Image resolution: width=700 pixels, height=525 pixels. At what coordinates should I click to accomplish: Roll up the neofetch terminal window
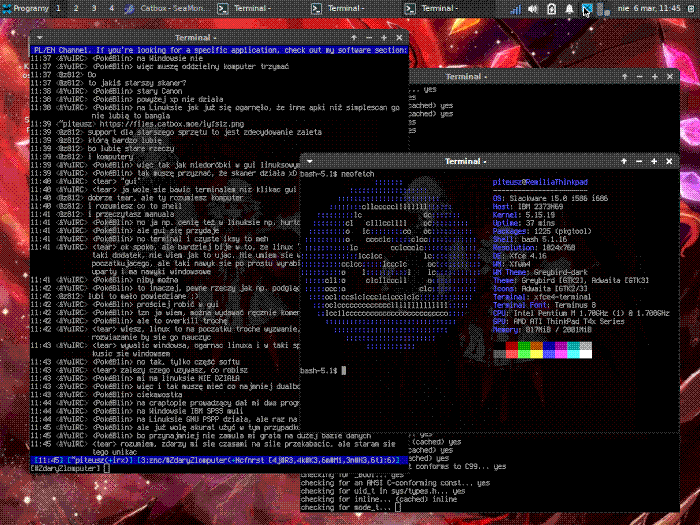624,161
